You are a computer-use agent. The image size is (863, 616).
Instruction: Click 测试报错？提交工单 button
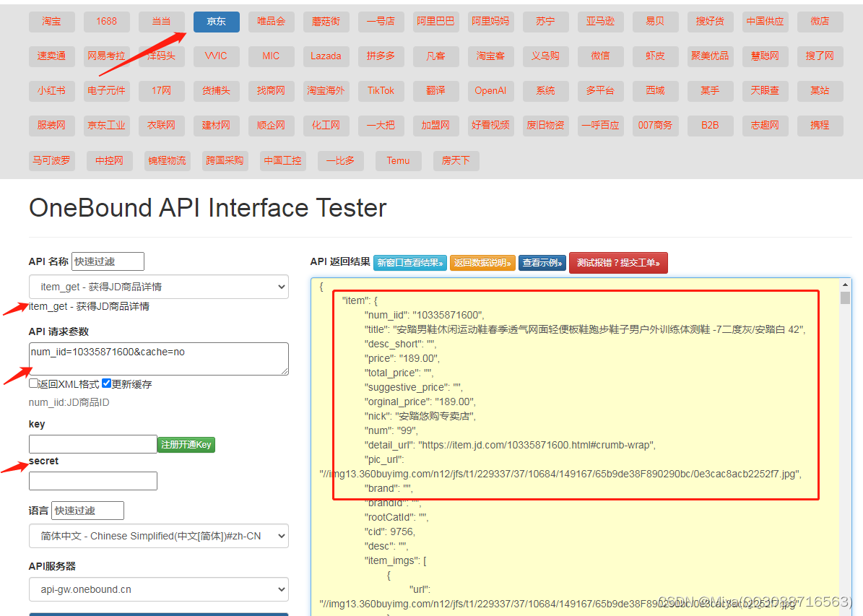coord(618,263)
